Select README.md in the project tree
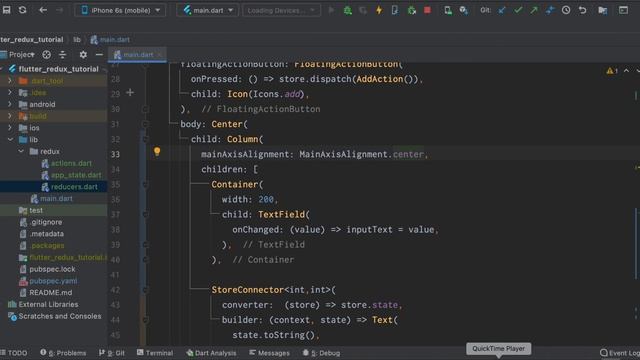The image size is (640, 360). [46, 293]
